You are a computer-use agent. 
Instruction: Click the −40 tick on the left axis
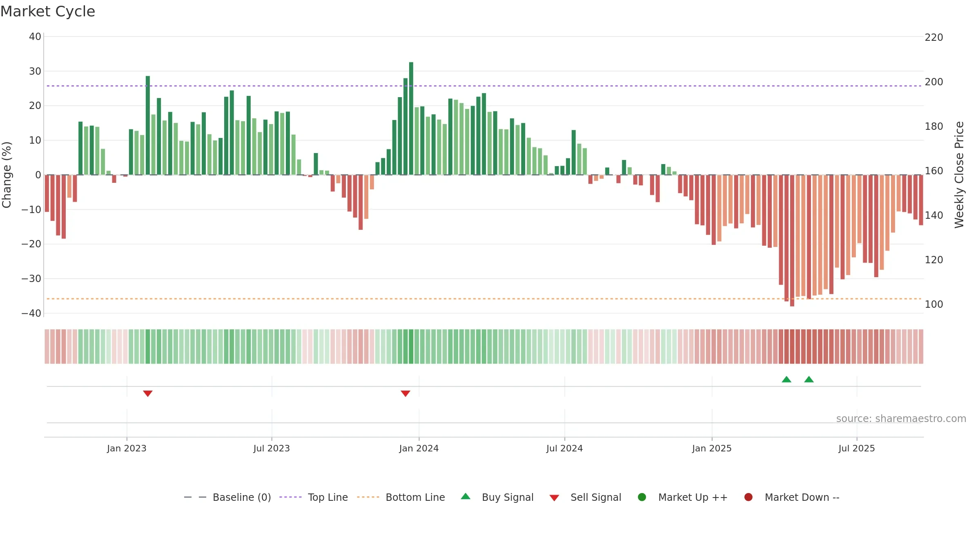(x=31, y=313)
